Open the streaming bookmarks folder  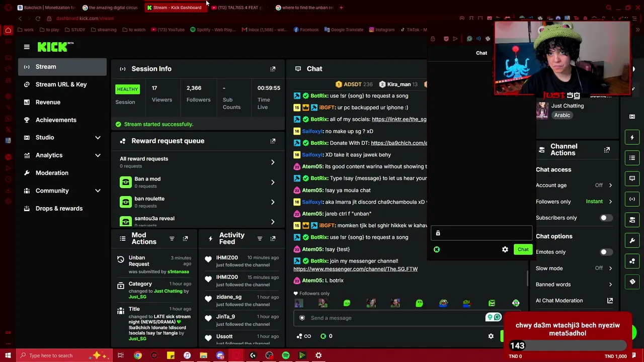[x=103, y=30]
